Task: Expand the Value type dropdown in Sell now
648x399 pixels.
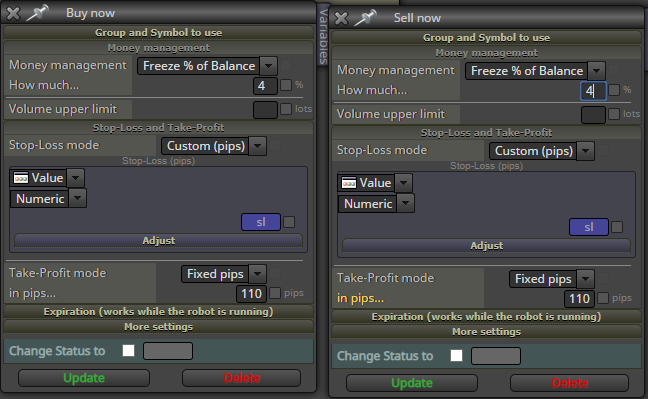Action: click(403, 183)
